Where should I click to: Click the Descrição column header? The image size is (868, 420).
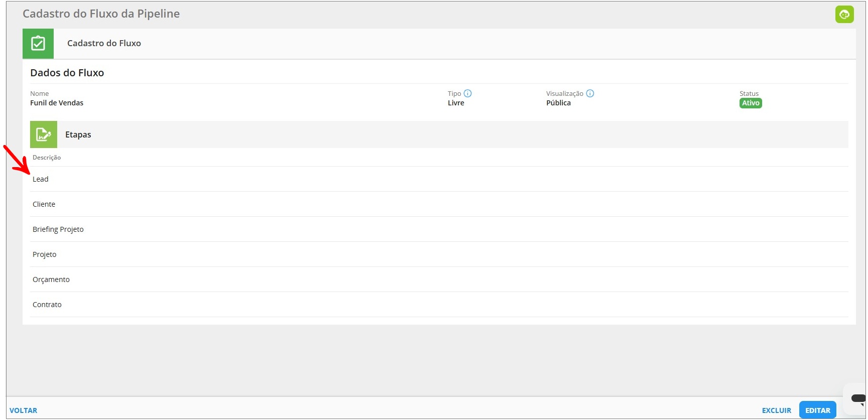tap(47, 158)
